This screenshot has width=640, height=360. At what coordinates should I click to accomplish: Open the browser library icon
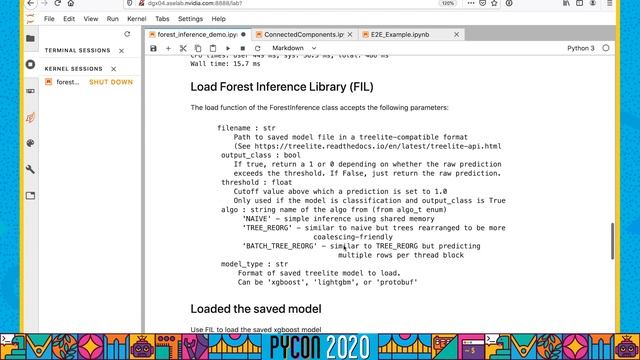[566, 3]
